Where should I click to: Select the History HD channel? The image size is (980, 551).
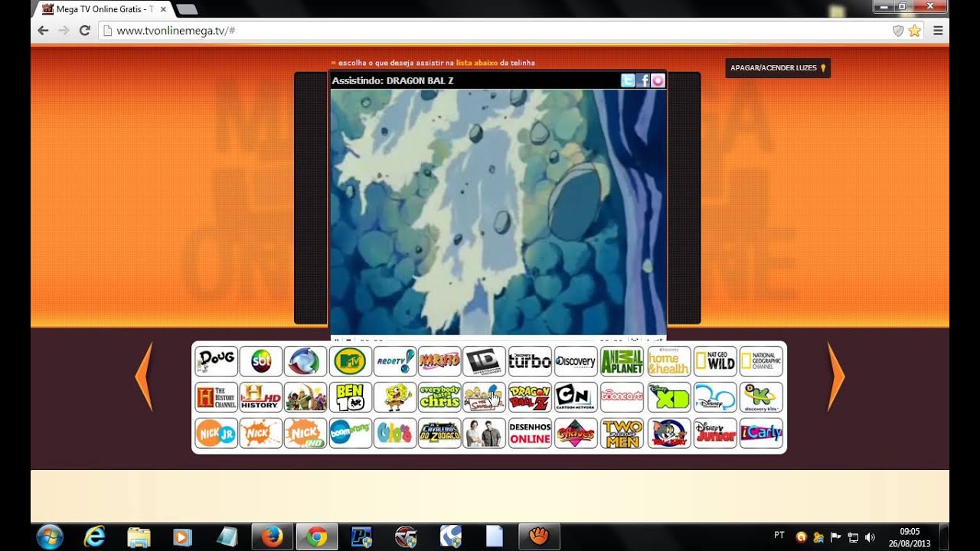261,397
